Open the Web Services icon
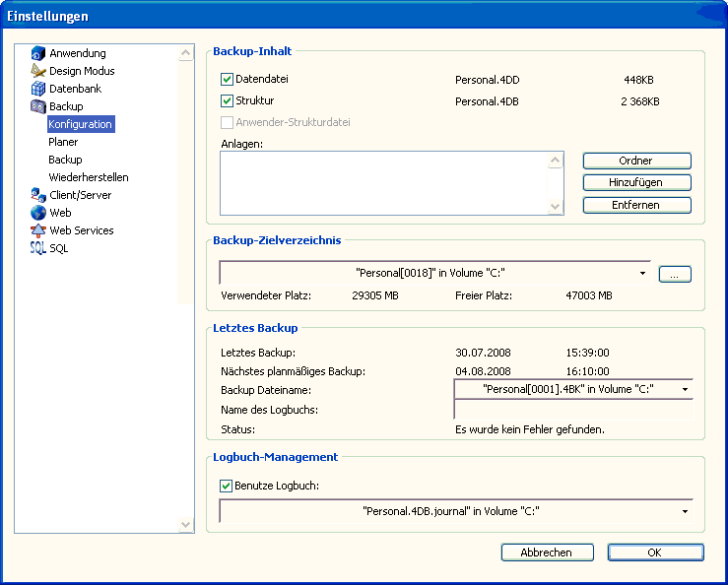Image resolution: width=728 pixels, height=585 pixels. (38, 230)
